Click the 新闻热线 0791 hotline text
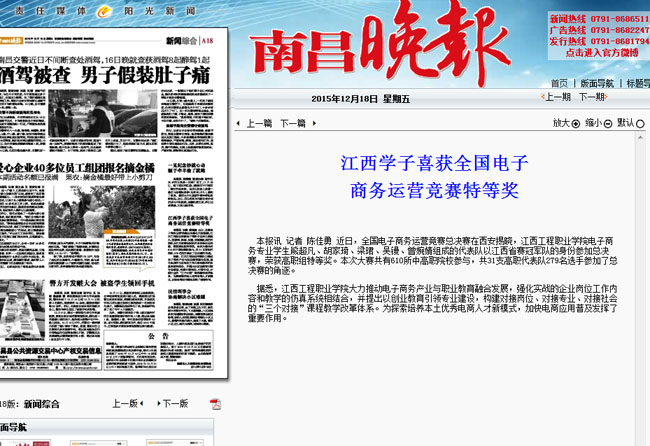The height and width of the screenshot is (446, 650). pos(599,19)
